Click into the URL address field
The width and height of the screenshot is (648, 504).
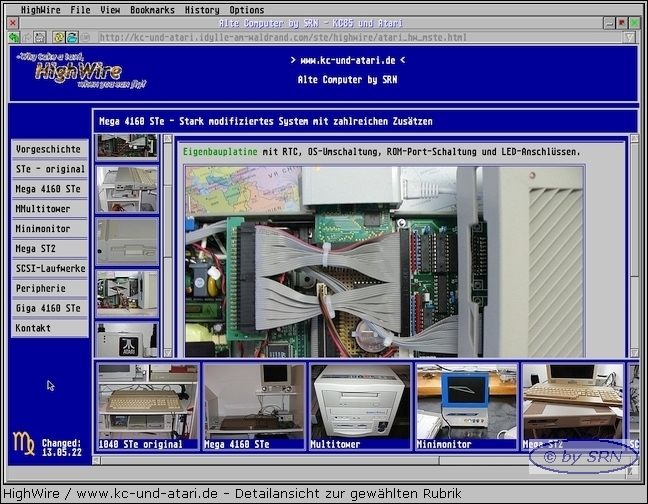click(360, 38)
